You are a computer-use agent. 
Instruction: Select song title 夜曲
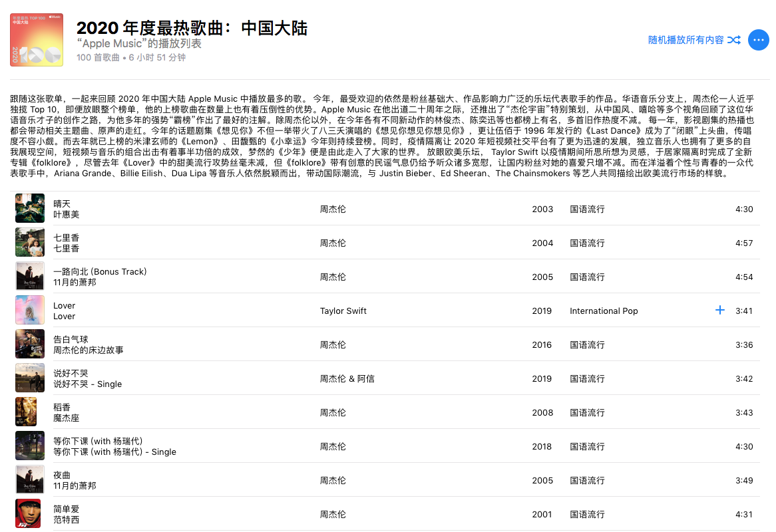point(62,475)
